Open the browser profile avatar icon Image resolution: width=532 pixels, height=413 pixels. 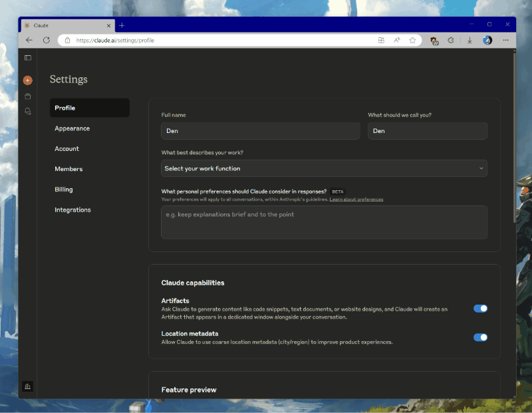click(x=487, y=41)
